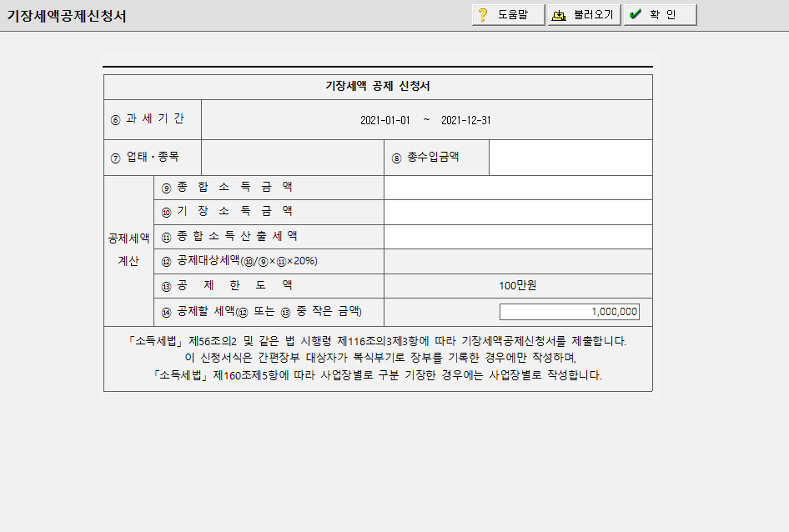Viewport: 789px width, 532px height.
Task: Click the 공제할 세액 input field 1,000,000
Action: tap(569, 312)
